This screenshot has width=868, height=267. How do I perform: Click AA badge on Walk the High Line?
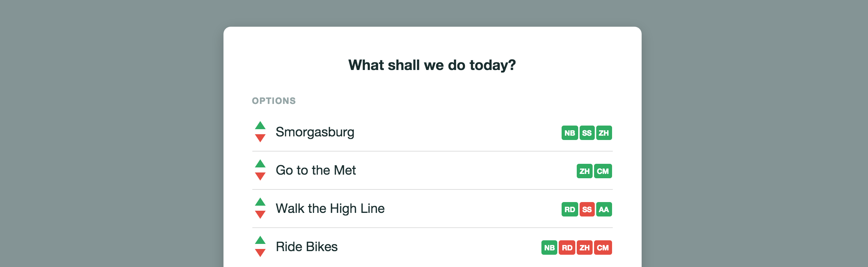click(604, 209)
